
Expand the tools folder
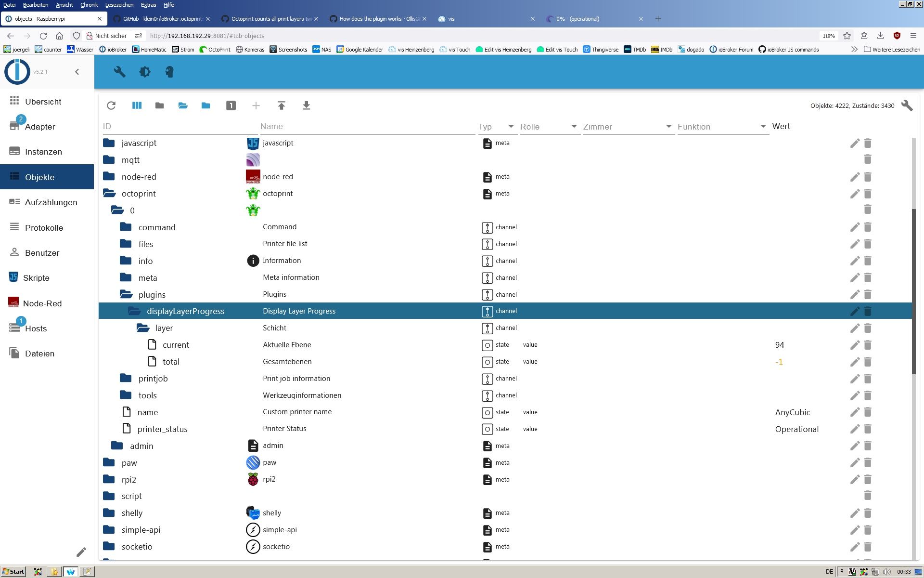click(126, 395)
